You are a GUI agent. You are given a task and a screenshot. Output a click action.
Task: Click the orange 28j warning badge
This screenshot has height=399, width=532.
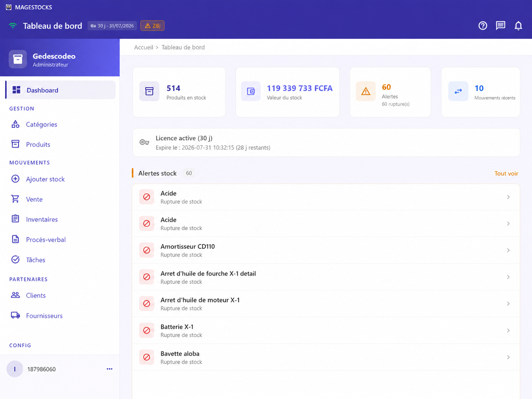click(x=152, y=26)
